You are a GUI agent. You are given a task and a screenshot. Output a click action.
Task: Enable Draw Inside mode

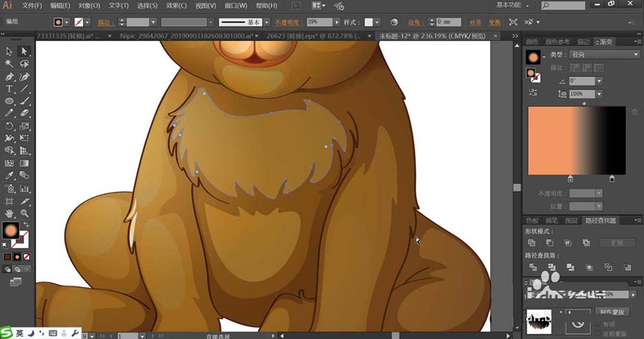[x=26, y=270]
